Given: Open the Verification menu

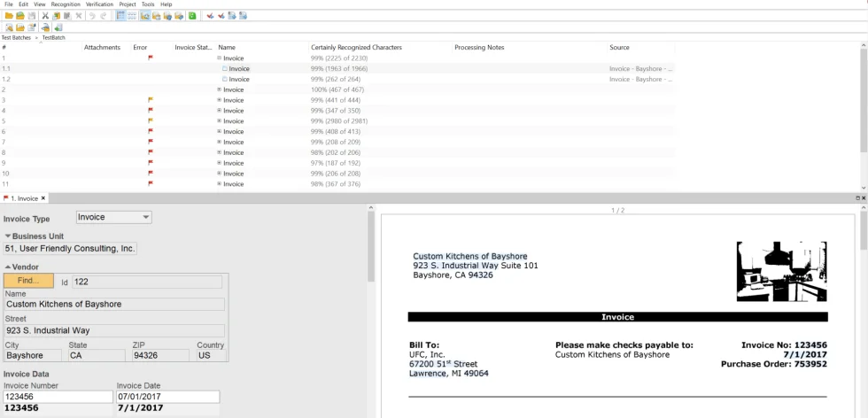Looking at the screenshot, I should coord(99,4).
